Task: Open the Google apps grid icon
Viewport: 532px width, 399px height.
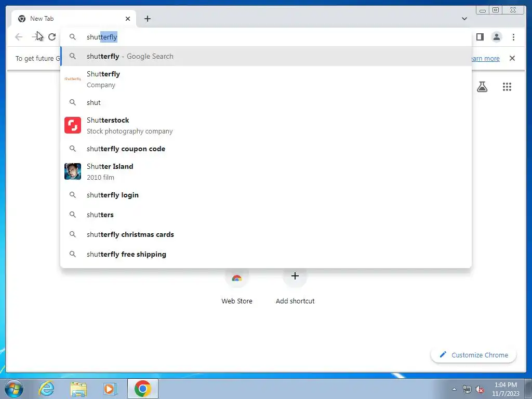Action: pos(507,87)
